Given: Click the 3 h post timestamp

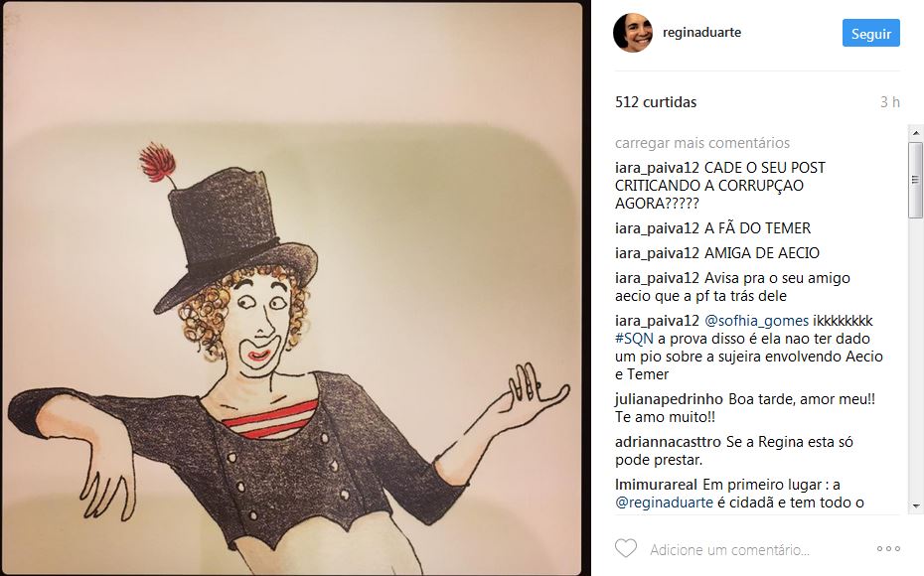Looking at the screenshot, I should (890, 102).
